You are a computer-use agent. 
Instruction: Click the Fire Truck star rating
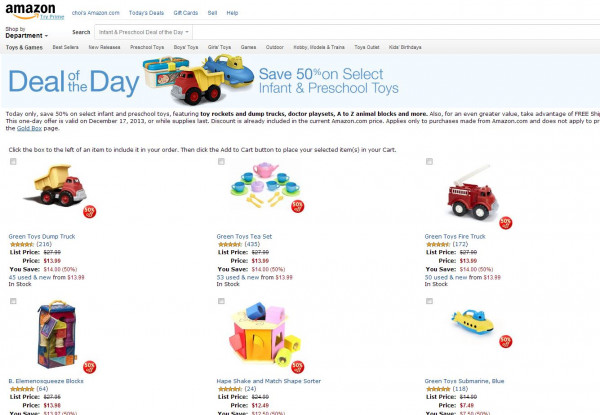(438, 243)
